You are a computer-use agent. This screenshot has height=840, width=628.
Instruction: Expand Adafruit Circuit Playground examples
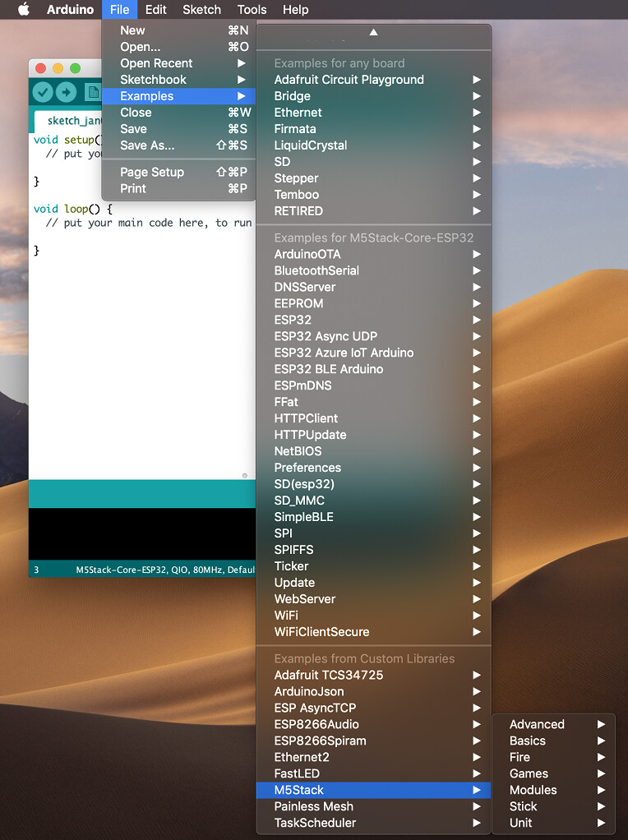click(x=374, y=80)
